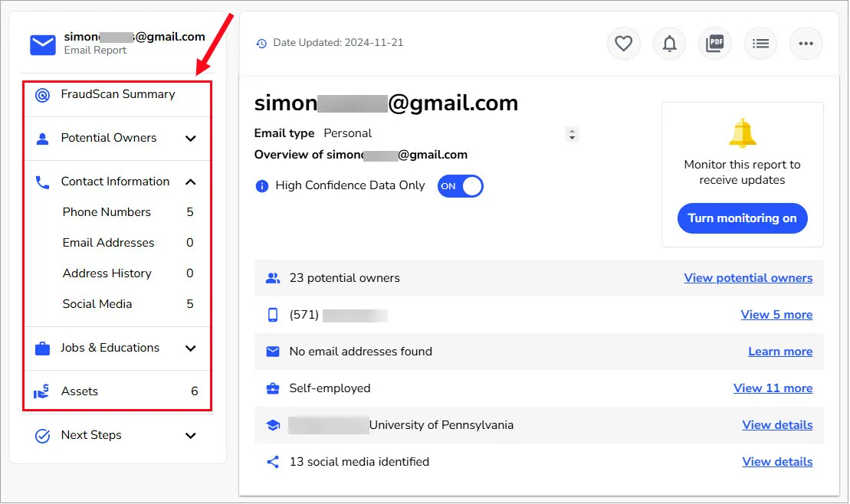Click the heart icon to favorite this report
This screenshot has width=850, height=504.
[x=623, y=44]
